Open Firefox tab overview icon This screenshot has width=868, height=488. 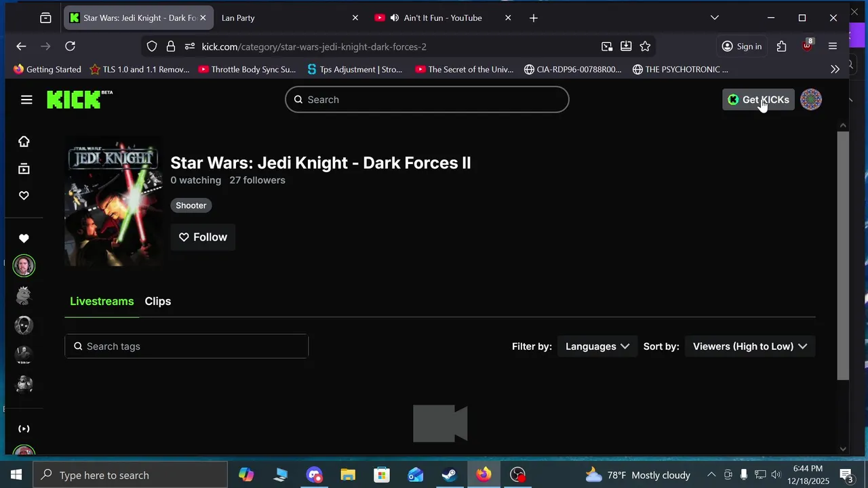pyautogui.click(x=45, y=18)
